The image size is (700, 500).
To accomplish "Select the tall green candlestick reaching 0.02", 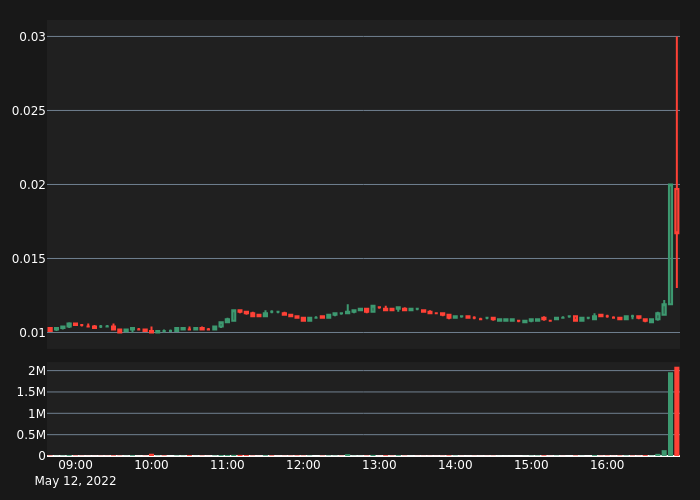I will (x=671, y=244).
